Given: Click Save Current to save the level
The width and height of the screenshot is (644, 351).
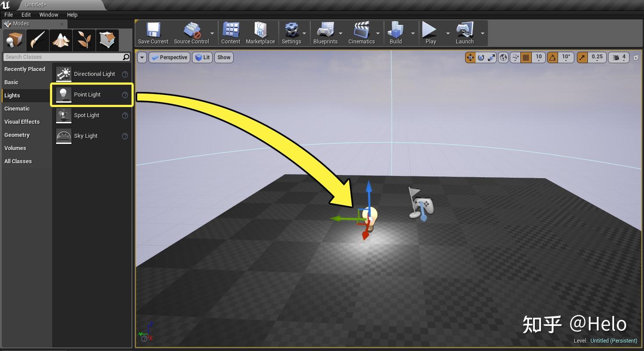Looking at the screenshot, I should coord(153,33).
